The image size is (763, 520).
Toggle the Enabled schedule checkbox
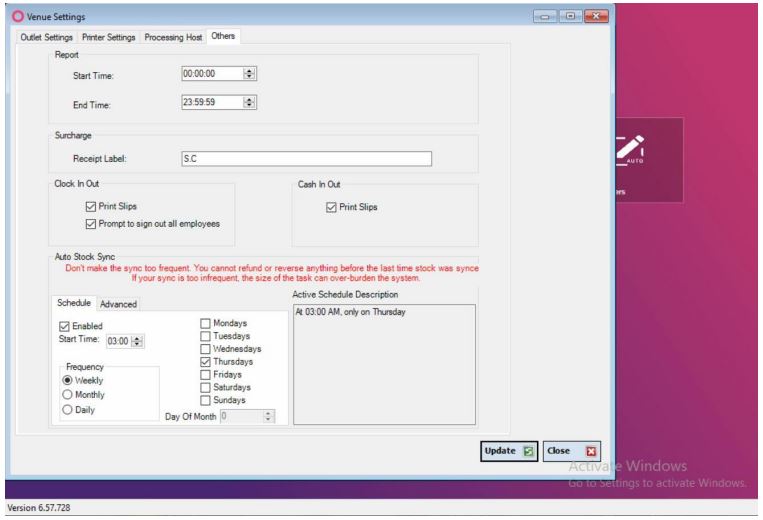pos(66,326)
